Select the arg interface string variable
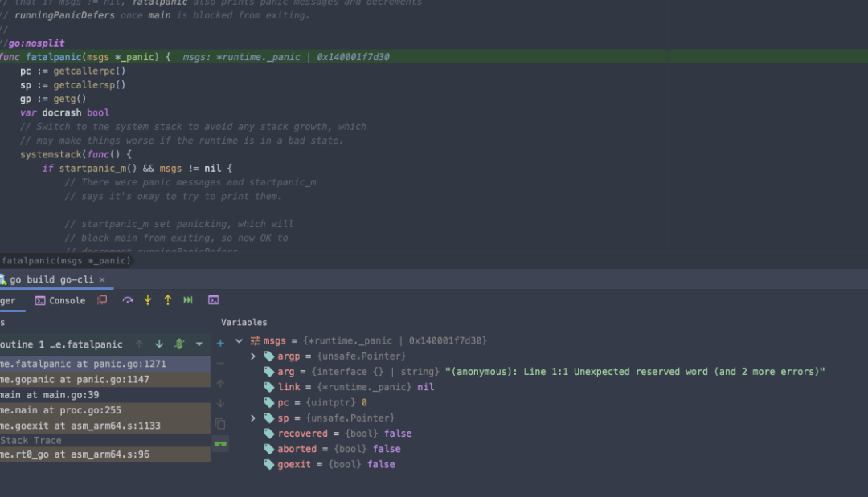 coord(544,372)
